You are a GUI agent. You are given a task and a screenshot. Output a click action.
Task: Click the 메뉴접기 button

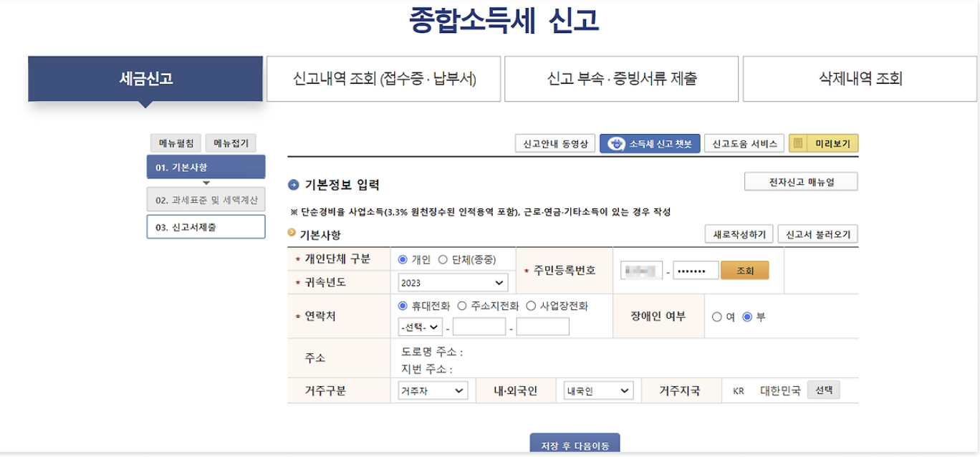231,143
